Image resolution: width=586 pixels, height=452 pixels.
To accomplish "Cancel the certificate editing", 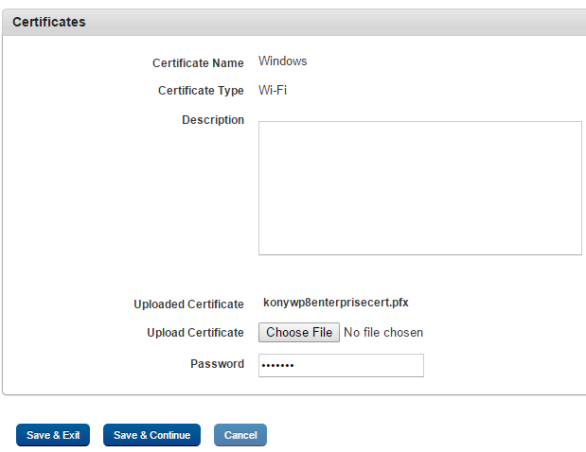I will click(240, 435).
